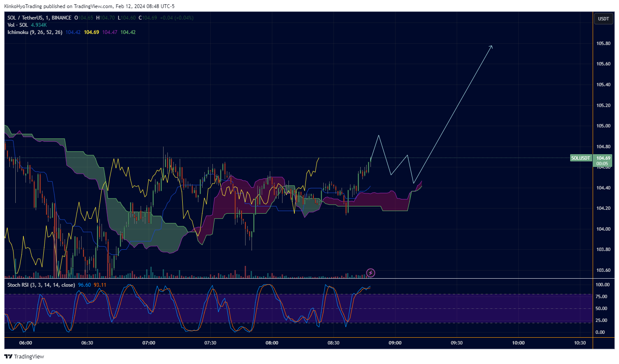619x364 pixels.
Task: Click the orange Stoch RSI value 93.11
Action: (x=100, y=285)
